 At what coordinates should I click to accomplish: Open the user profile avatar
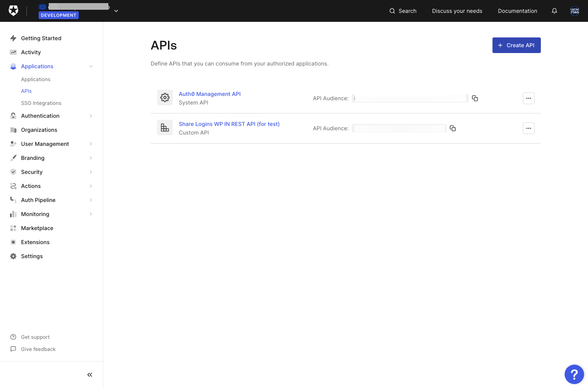(x=575, y=11)
